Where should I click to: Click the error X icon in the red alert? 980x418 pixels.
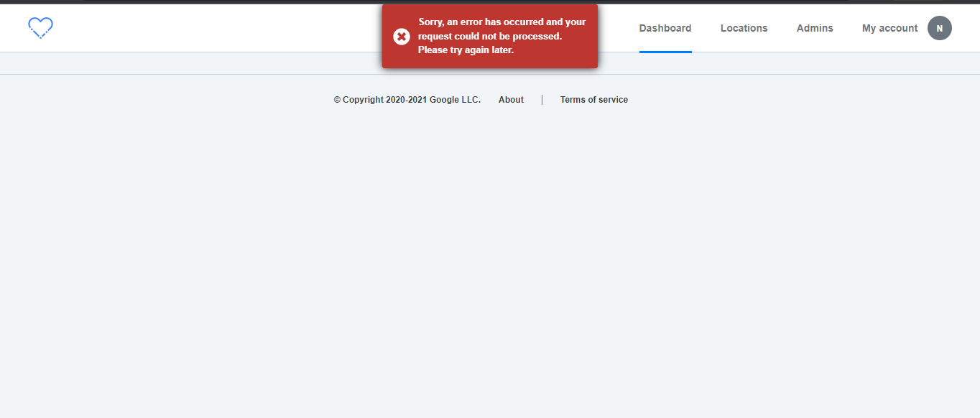point(402,36)
